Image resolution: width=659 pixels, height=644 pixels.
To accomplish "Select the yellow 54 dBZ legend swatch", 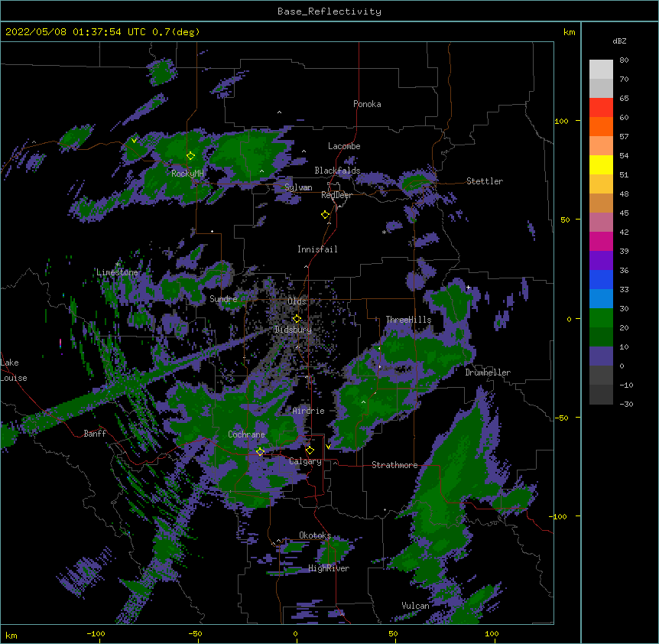I will (x=601, y=164).
